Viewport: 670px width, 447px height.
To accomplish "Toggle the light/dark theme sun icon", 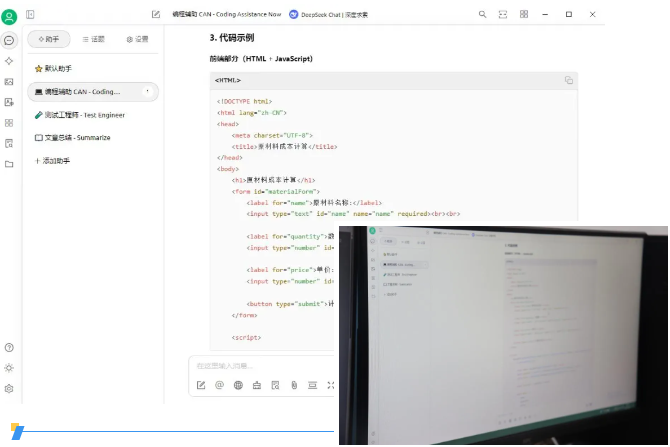I will click(9, 368).
